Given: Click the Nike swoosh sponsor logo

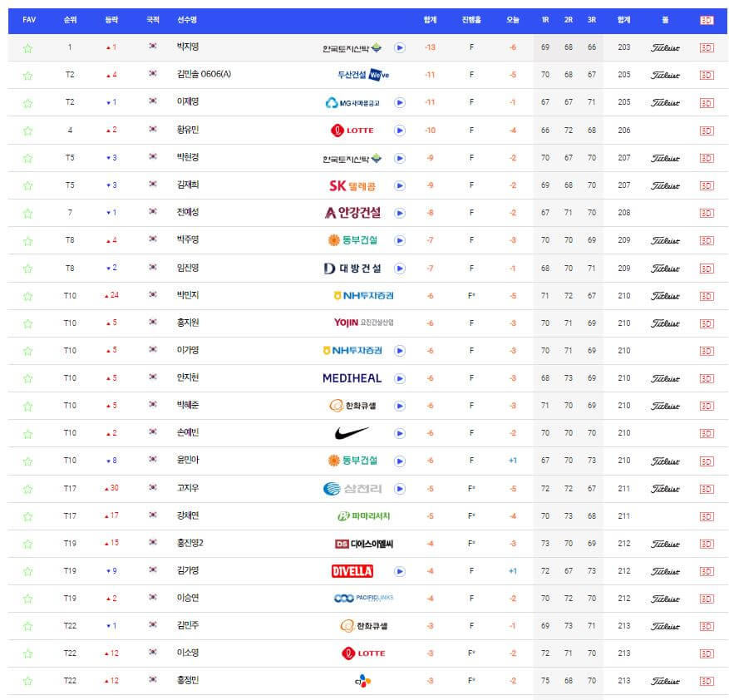Looking at the screenshot, I should coord(352,433).
